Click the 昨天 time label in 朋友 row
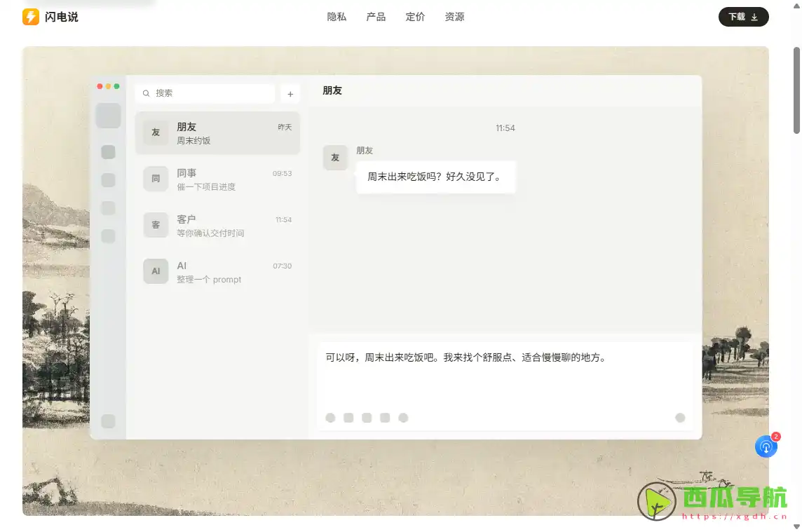This screenshot has height=532, width=802. pos(285,128)
